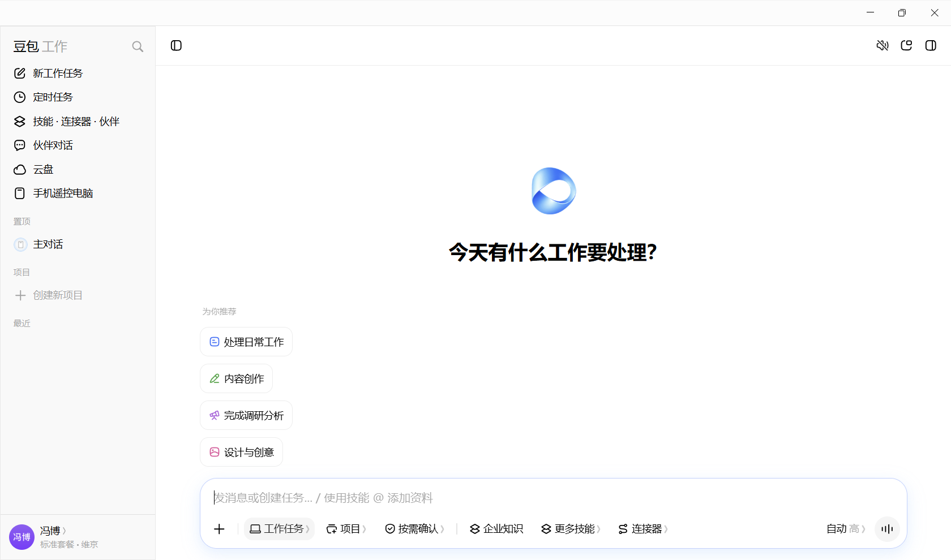This screenshot has height=560, width=951.
Task: Choose the 内容创作 suggestion
Action: pos(237,378)
